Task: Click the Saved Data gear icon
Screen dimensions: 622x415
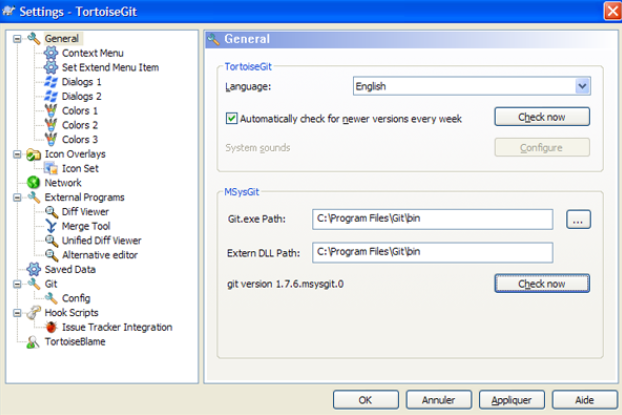Action: coord(34,269)
